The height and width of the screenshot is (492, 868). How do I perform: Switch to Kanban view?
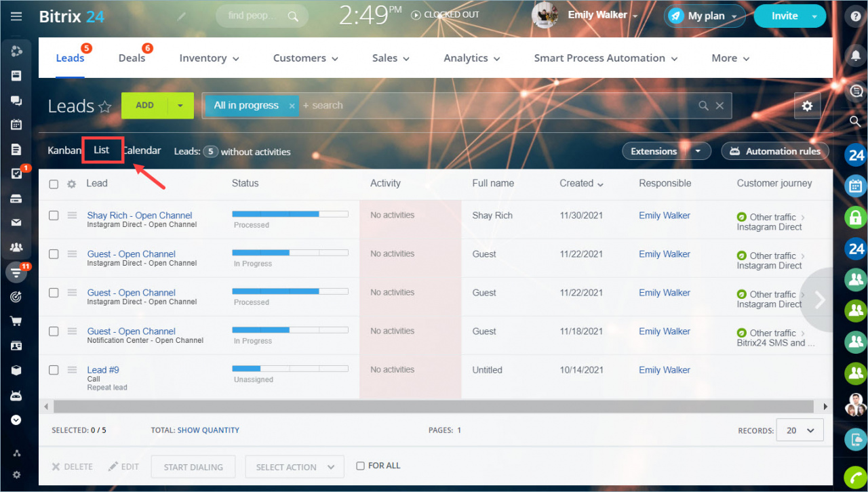click(x=64, y=150)
